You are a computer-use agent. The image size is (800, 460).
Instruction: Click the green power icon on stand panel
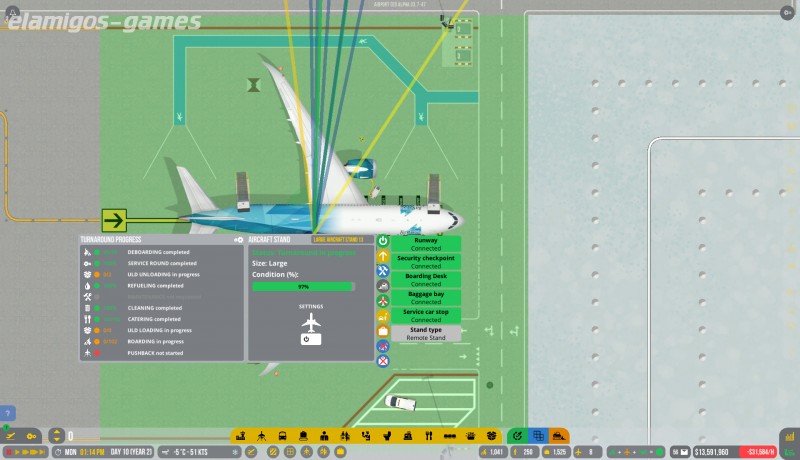[x=382, y=241]
